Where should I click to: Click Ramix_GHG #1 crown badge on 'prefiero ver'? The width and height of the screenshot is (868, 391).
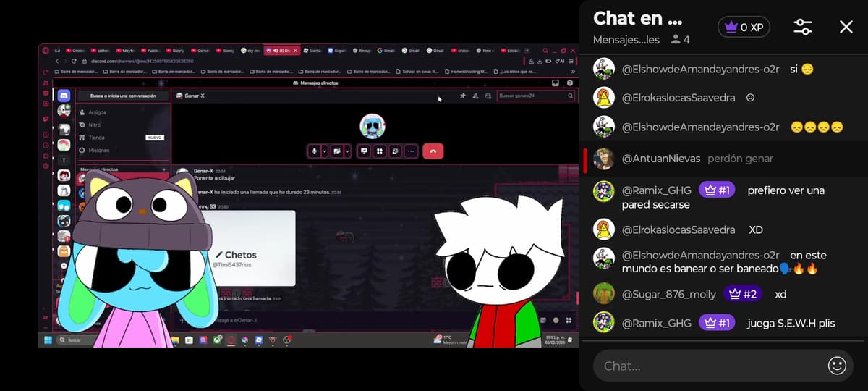point(717,190)
